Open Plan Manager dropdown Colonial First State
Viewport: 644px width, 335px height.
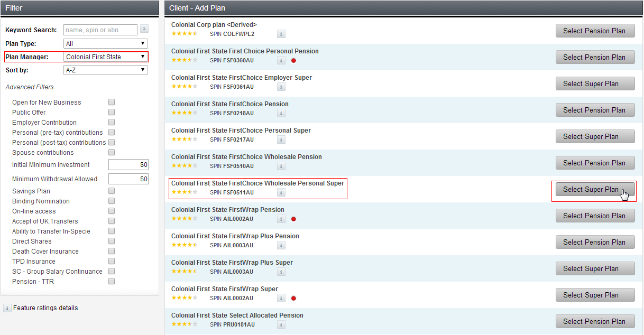pos(106,57)
